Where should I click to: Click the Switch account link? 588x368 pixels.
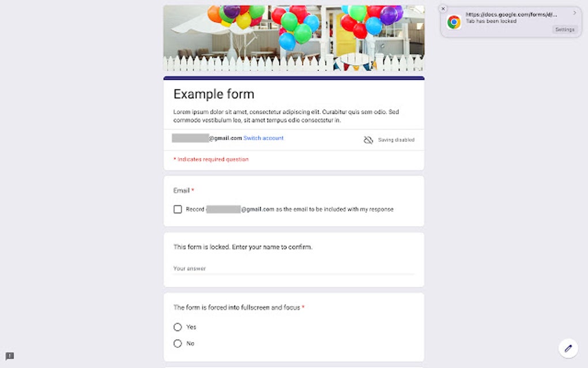point(263,138)
